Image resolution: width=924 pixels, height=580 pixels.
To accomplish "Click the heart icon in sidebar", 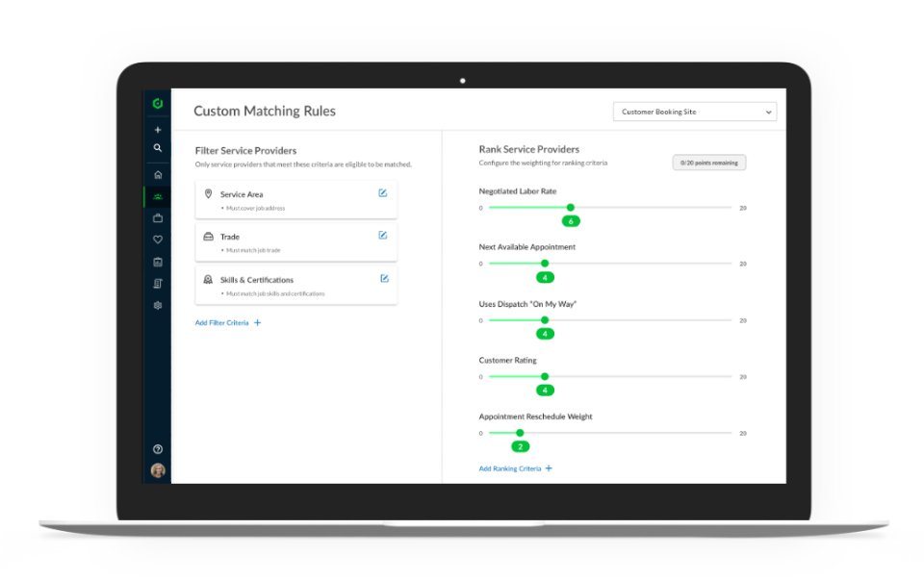I will tap(157, 240).
